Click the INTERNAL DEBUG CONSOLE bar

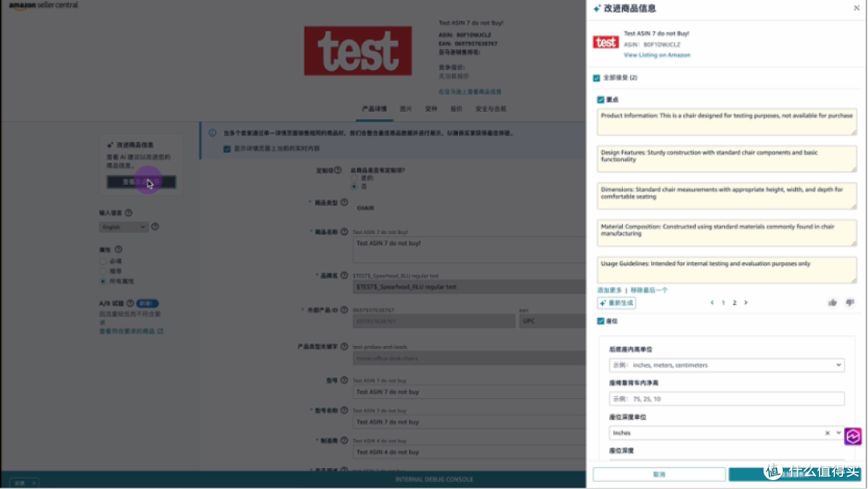433,479
